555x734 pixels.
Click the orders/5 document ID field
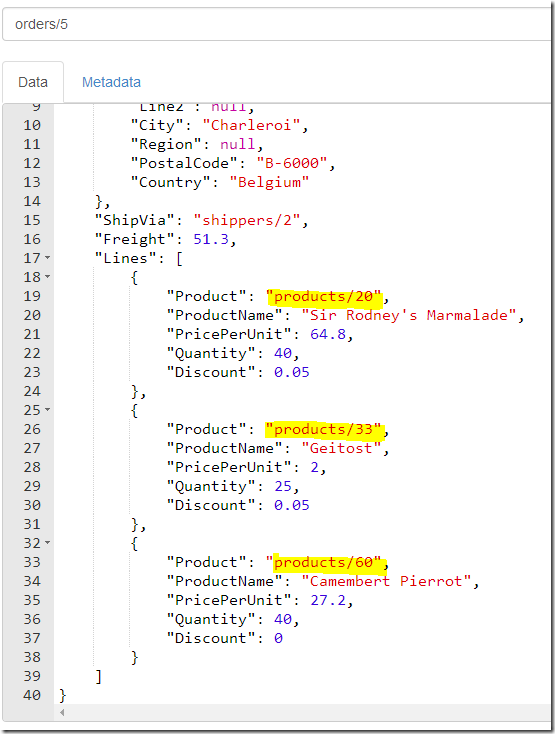tap(277, 24)
